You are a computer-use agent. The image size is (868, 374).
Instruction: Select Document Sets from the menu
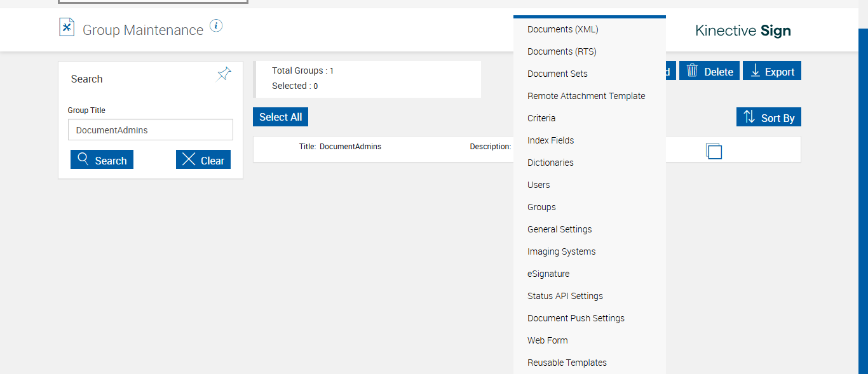click(557, 74)
